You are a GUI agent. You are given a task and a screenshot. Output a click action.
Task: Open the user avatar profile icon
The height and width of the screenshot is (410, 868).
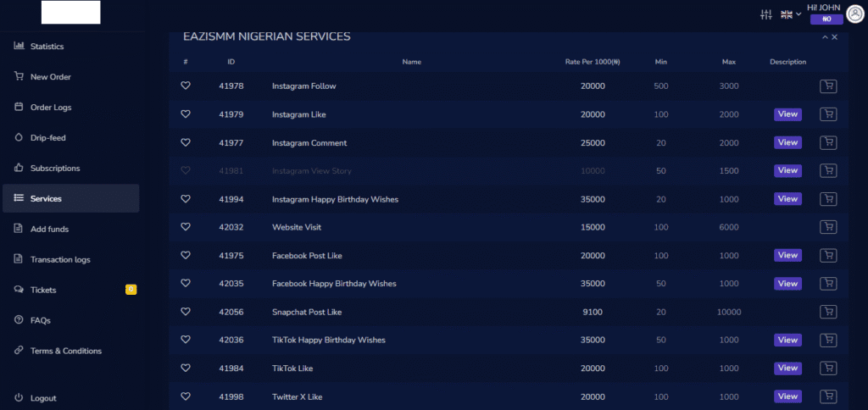(856, 15)
